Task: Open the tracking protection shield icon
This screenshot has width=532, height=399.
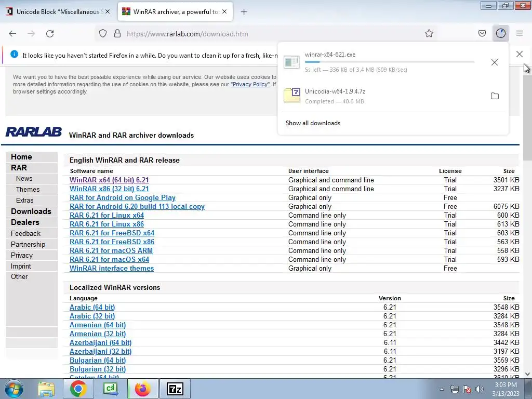Action: [103, 34]
